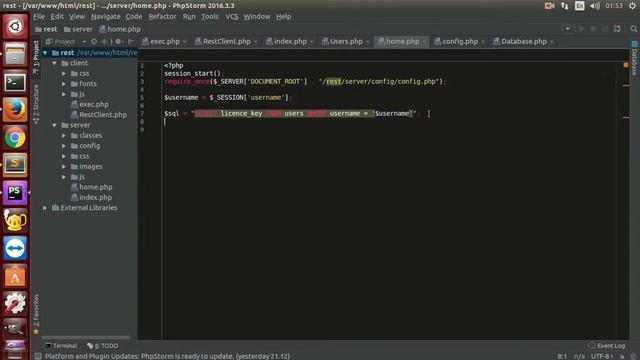
Task: Open the Ubuntu Dash launcher icon
Action: click(15, 27)
